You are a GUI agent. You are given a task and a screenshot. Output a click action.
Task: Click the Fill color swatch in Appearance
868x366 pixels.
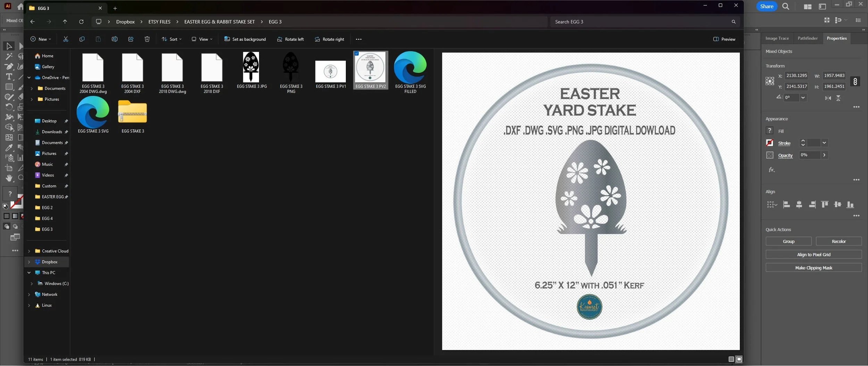pos(769,130)
